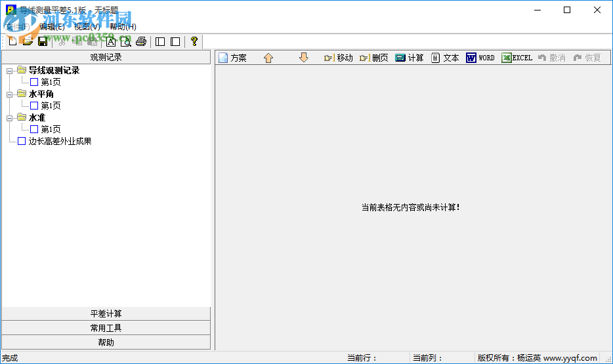This screenshot has height=364, width=613.
Task: Print with the printer icon
Action: [141, 42]
